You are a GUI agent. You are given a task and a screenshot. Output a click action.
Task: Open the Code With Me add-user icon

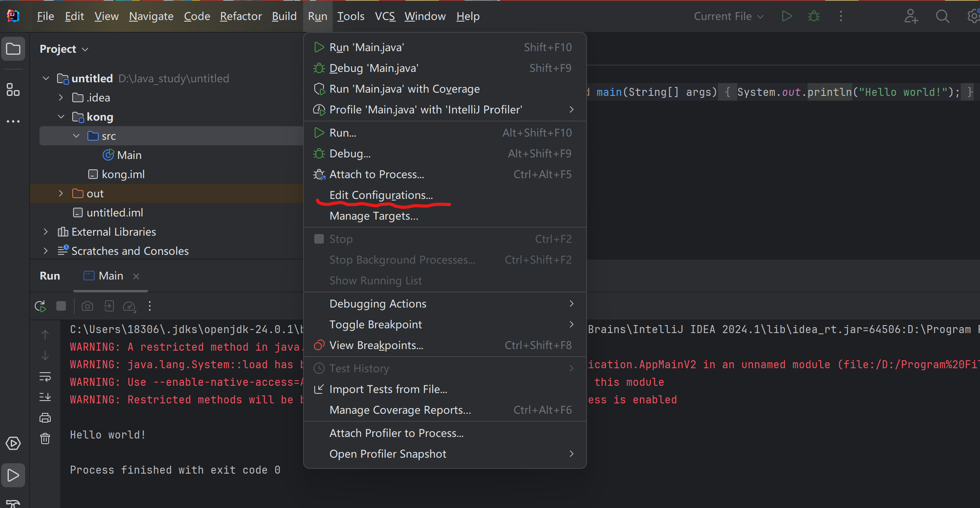click(911, 16)
